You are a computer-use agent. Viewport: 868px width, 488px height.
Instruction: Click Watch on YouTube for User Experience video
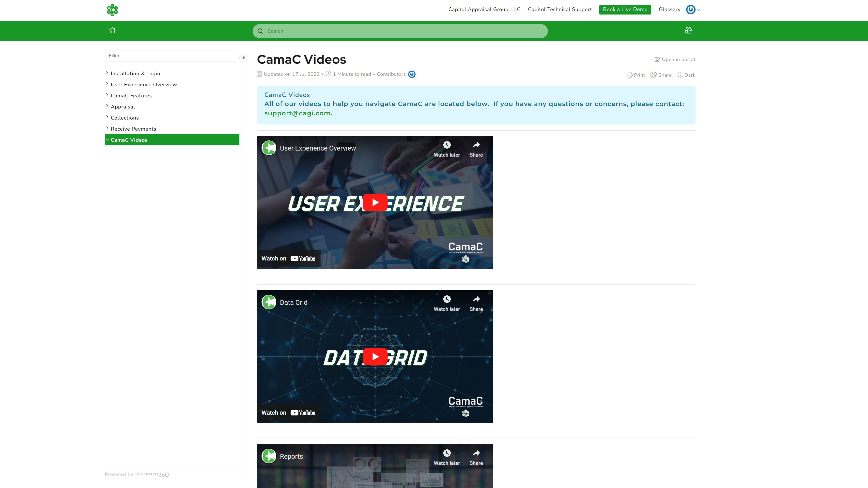click(x=288, y=259)
